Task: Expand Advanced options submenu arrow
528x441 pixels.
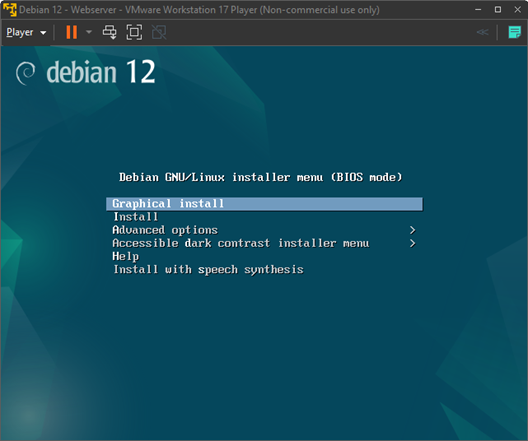Action: pos(412,230)
